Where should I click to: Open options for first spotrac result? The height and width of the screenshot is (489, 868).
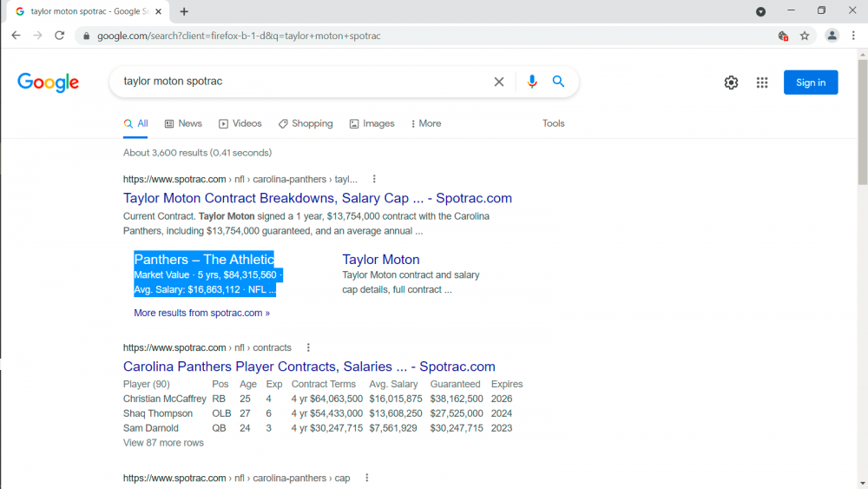point(374,179)
